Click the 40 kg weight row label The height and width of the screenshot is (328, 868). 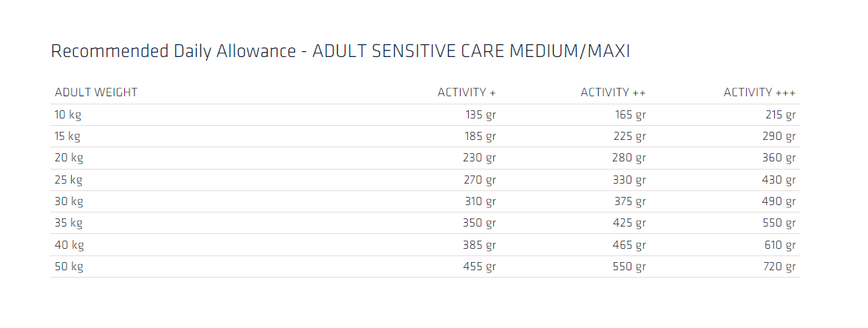pyautogui.click(x=69, y=245)
